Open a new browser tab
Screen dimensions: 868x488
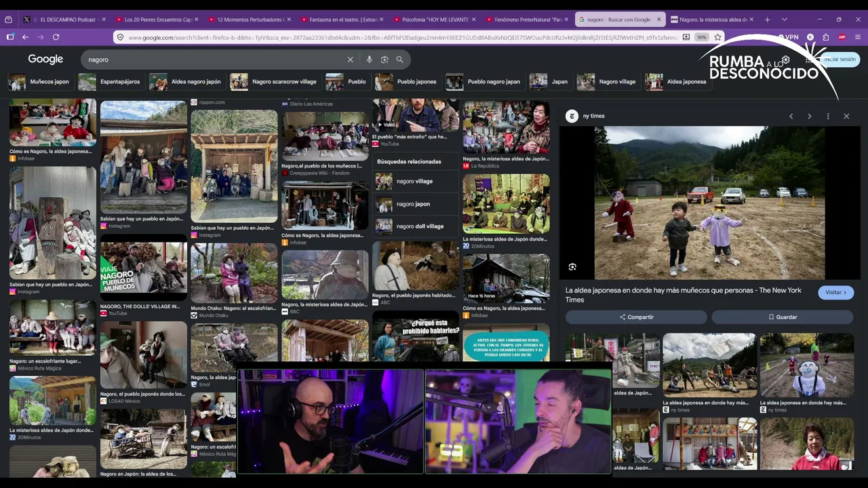767,20
